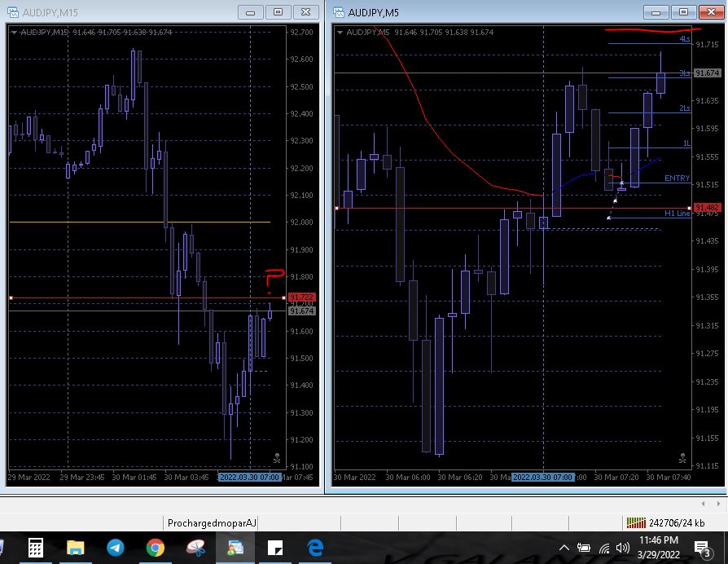Screen dimensions: 728x564
Task: Open Sticky Notes from the taskbar
Action: pos(275,548)
